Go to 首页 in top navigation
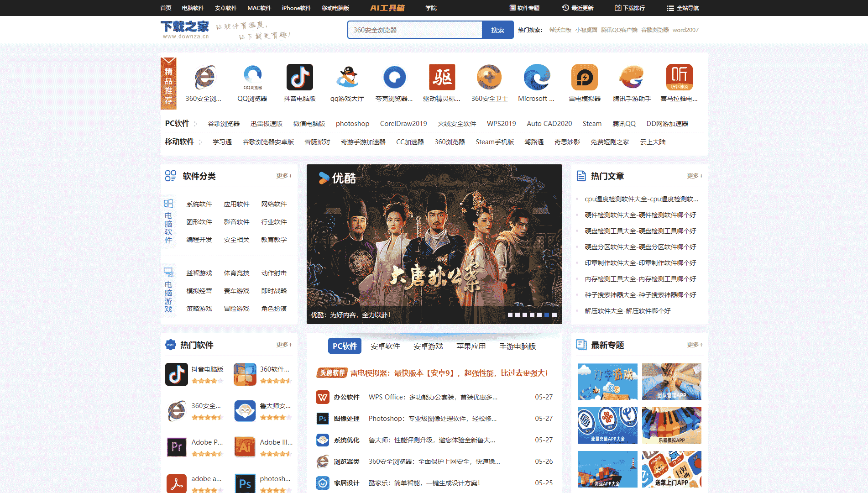The height and width of the screenshot is (493, 868). [x=166, y=8]
